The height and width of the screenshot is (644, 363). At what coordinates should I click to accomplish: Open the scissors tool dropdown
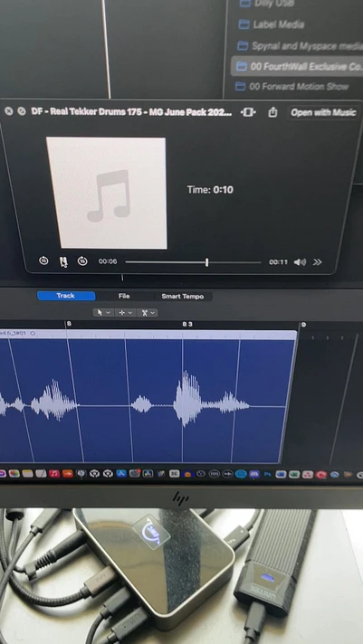coord(148,313)
